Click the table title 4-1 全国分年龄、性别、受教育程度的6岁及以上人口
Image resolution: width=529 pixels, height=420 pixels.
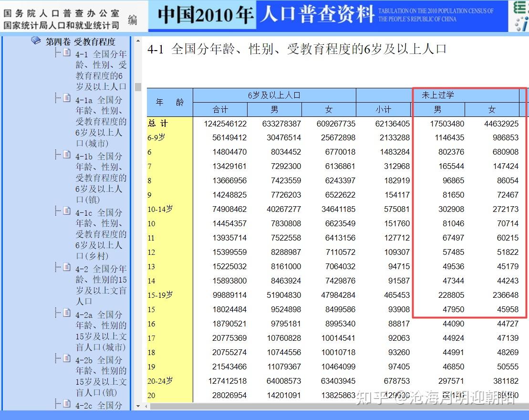pos(297,49)
